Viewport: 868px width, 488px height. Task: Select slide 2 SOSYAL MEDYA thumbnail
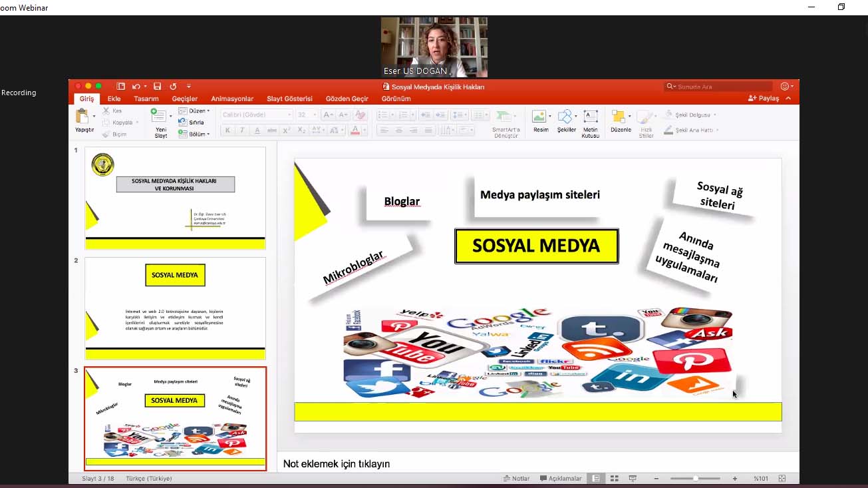[x=176, y=309]
